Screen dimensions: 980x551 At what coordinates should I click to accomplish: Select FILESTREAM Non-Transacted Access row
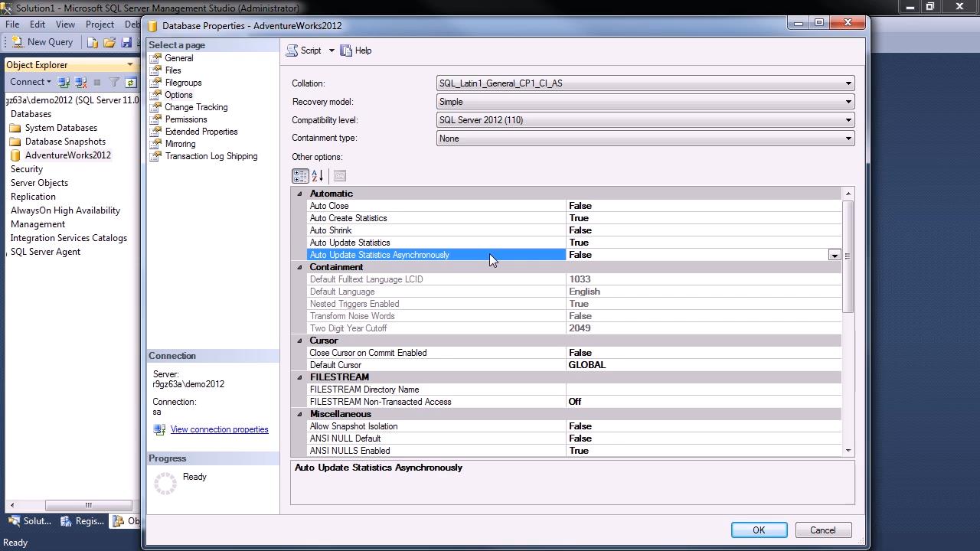573,402
